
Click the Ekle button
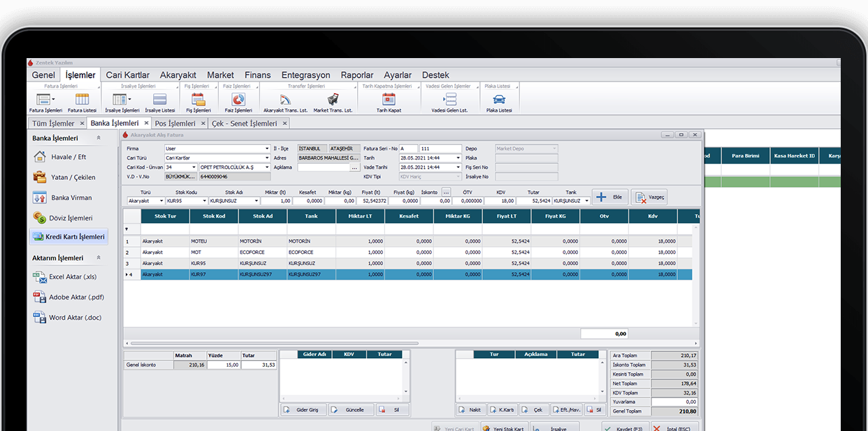point(609,197)
